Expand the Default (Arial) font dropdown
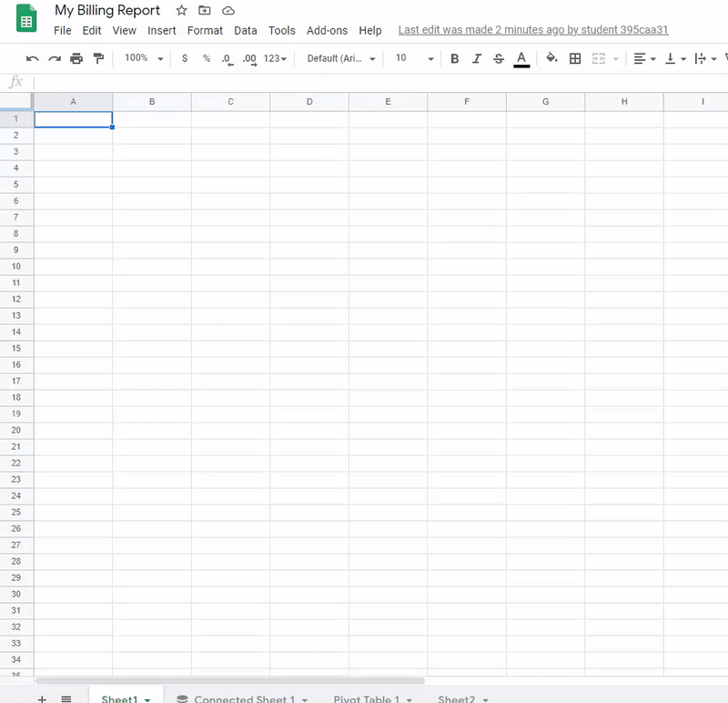Screen dimensions: 728x703 [341, 58]
